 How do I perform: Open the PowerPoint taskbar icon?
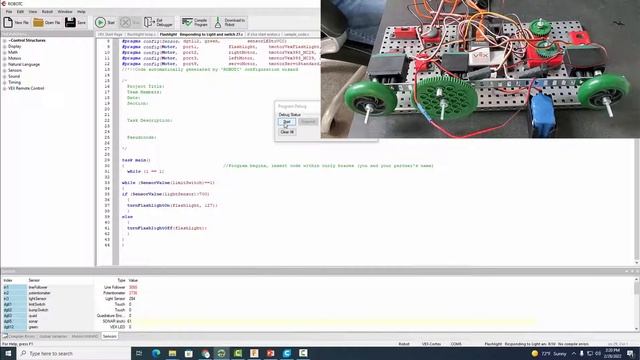270,353
